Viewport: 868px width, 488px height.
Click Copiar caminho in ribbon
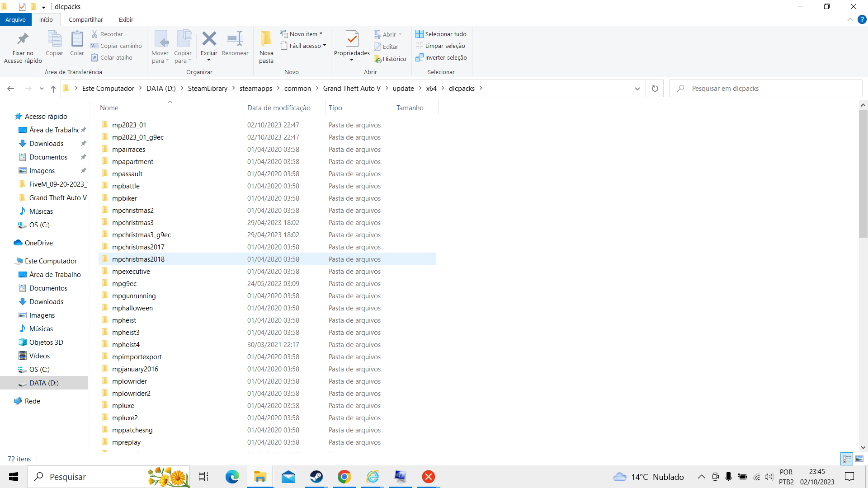click(116, 46)
